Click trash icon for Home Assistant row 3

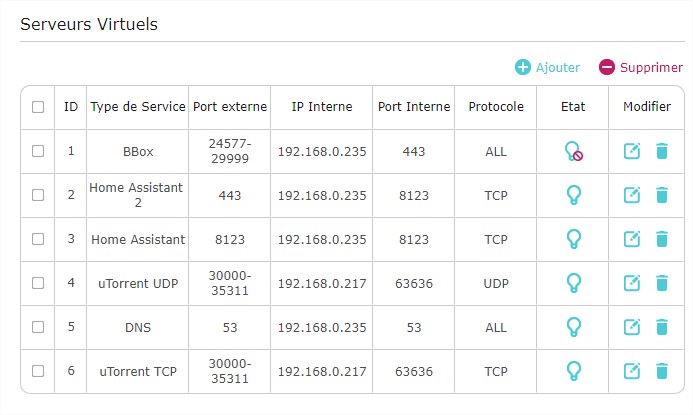(x=662, y=239)
